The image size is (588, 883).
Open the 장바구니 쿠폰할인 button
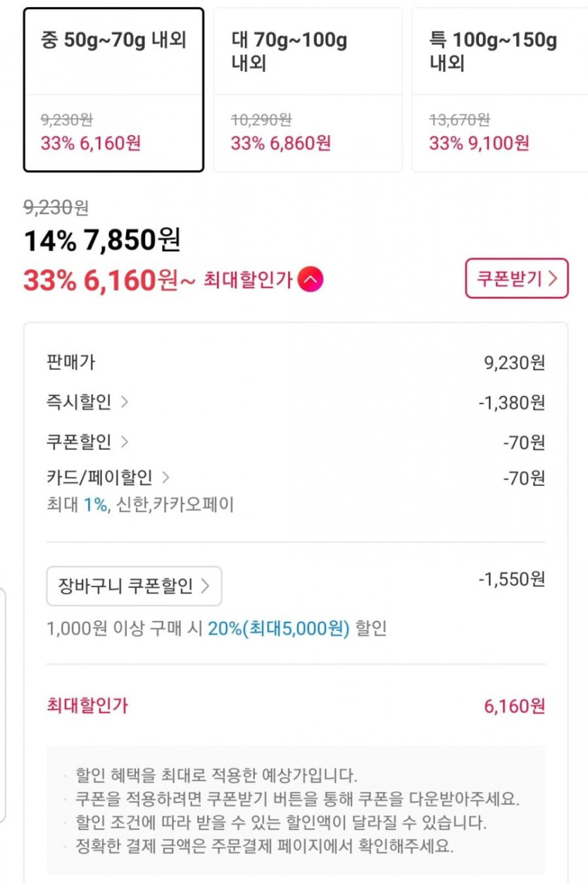134,586
